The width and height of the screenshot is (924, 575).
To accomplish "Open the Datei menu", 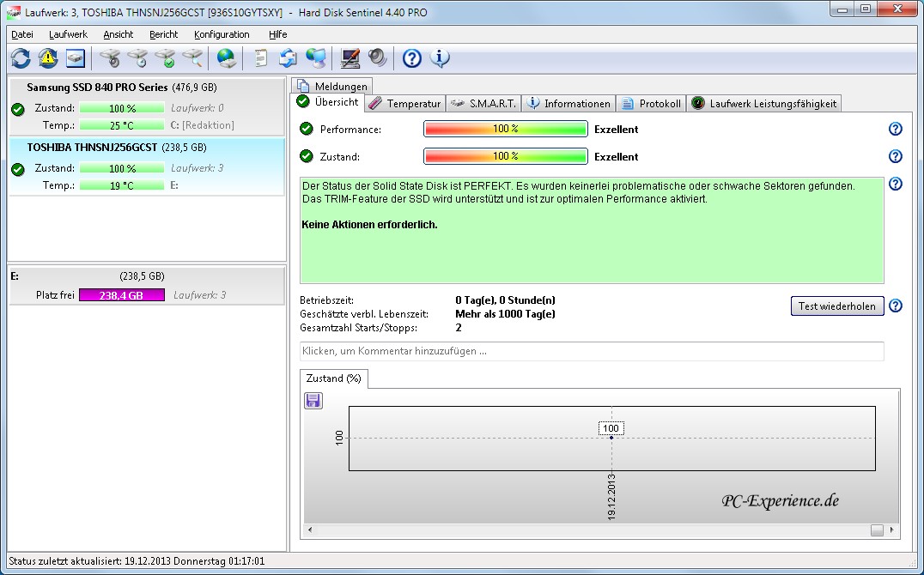I will point(22,34).
